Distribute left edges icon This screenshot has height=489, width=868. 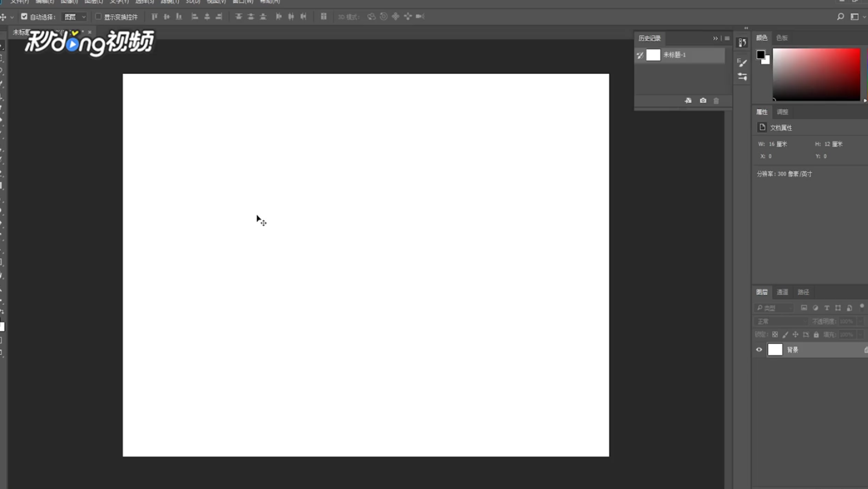point(279,16)
